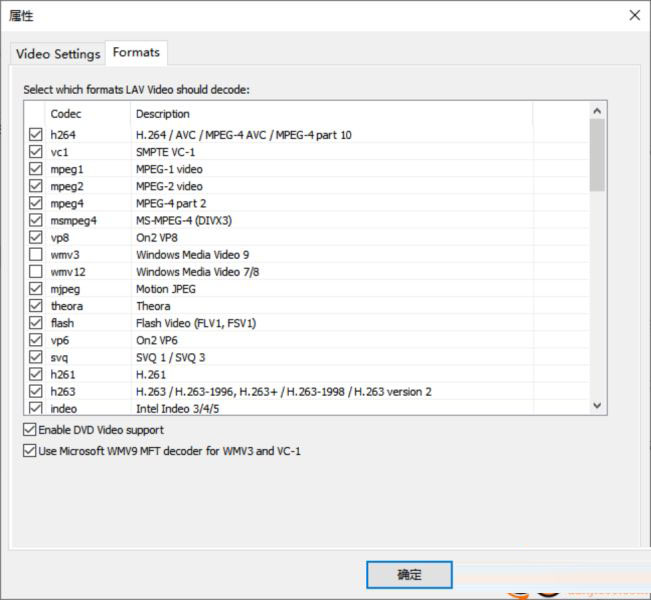This screenshot has width=651, height=600.
Task: Select the 'SMPTE VC-1' description text
Action: [165, 152]
